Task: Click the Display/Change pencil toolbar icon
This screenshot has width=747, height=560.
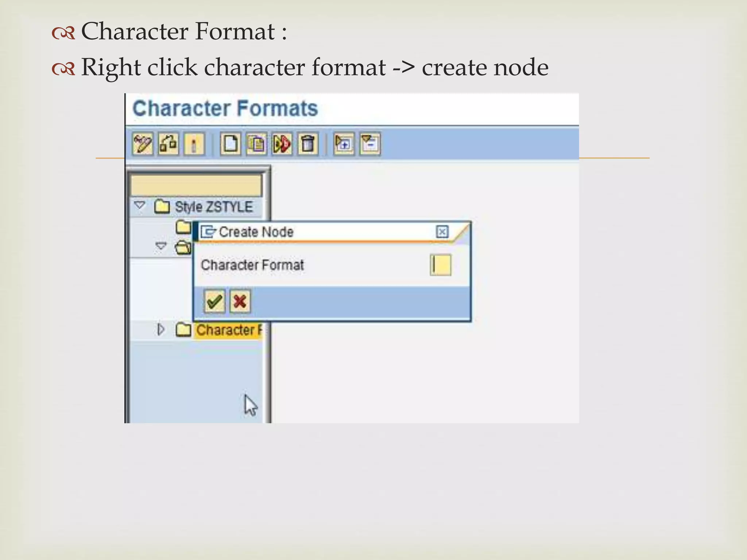Action: (x=143, y=144)
